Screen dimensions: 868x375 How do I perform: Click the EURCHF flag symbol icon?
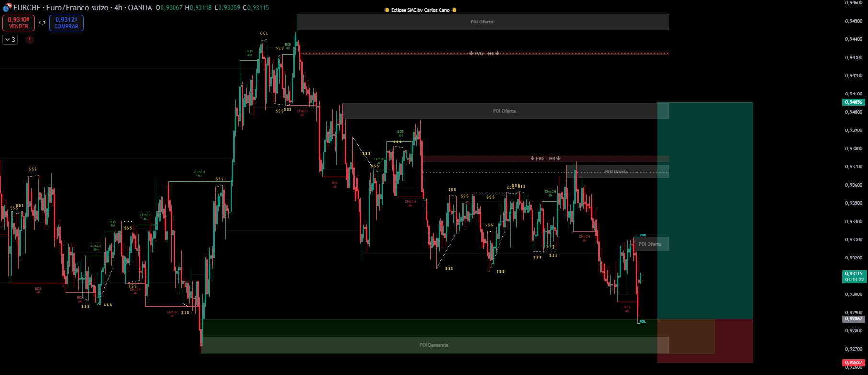point(7,8)
